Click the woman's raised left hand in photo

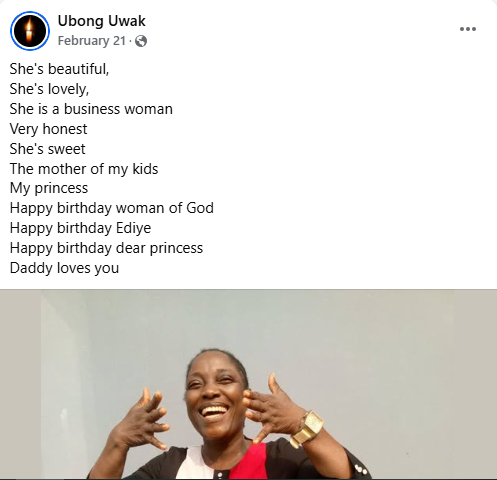[272, 405]
